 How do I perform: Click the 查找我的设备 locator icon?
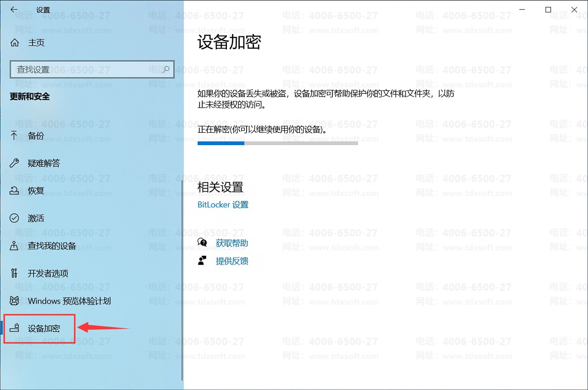(14, 246)
